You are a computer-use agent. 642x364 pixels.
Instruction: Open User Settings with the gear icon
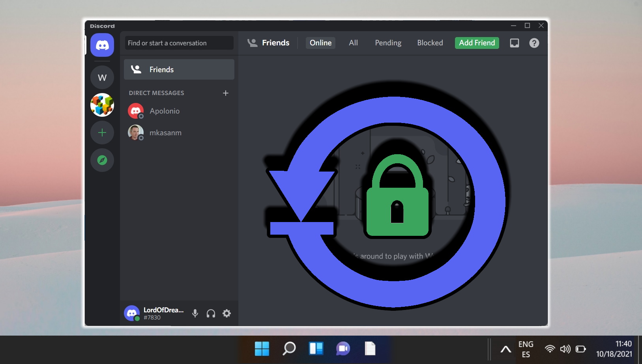227,313
